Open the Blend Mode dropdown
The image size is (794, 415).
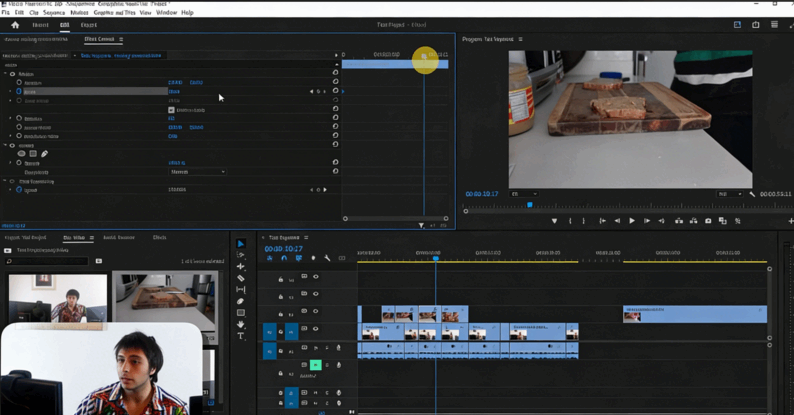pyautogui.click(x=197, y=172)
